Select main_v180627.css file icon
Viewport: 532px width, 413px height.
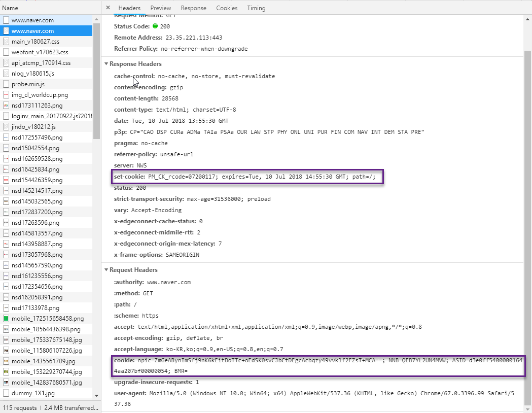(6, 42)
